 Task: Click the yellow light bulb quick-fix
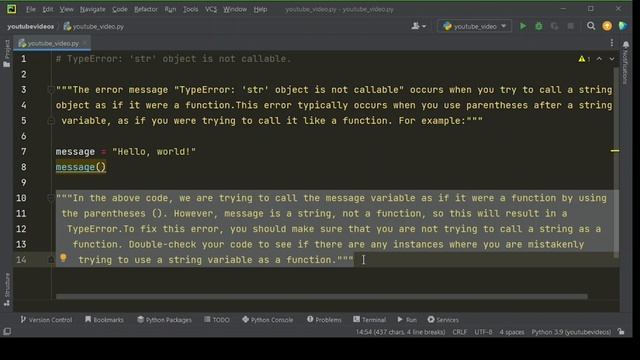(63, 258)
